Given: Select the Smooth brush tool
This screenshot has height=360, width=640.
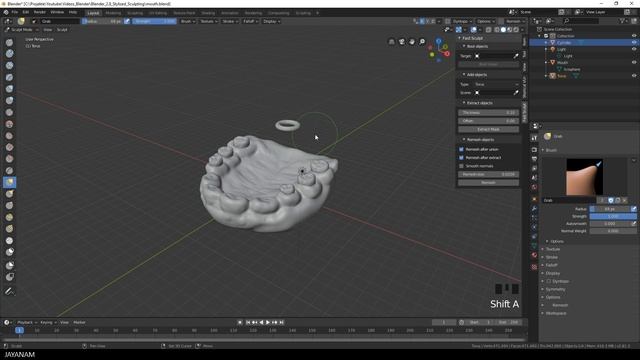Looking at the screenshot, I should tap(9, 124).
